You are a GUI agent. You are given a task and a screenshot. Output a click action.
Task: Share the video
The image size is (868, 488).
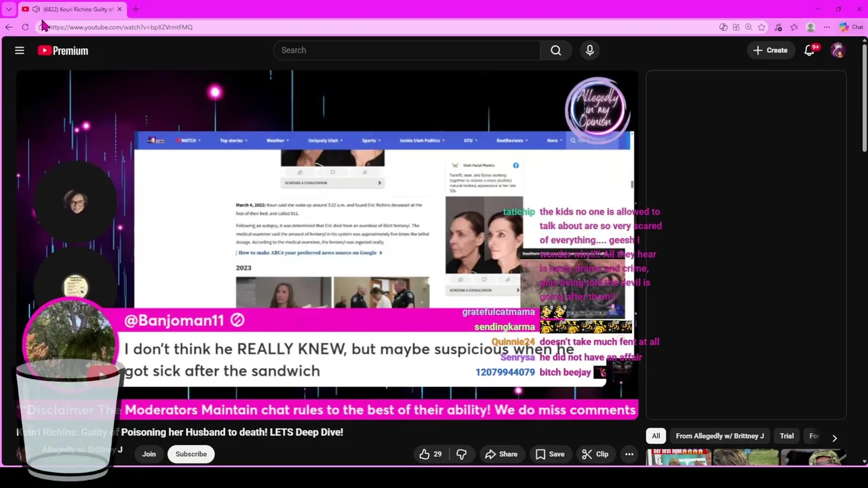(x=501, y=454)
